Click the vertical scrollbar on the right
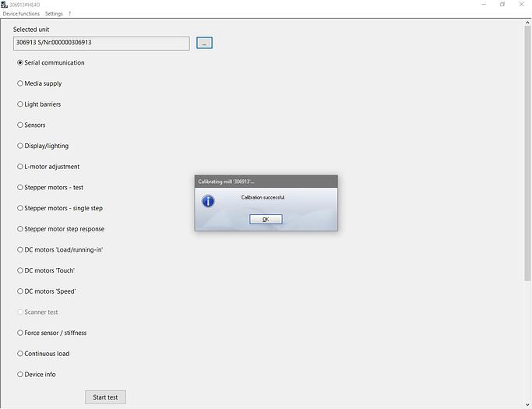This screenshot has height=409, width=532. pyautogui.click(x=527, y=156)
